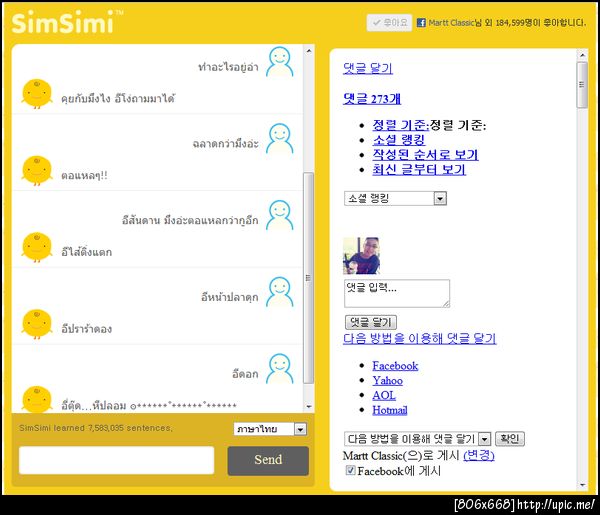Click the Send button
The height and width of the screenshot is (515, 600).
click(x=268, y=461)
